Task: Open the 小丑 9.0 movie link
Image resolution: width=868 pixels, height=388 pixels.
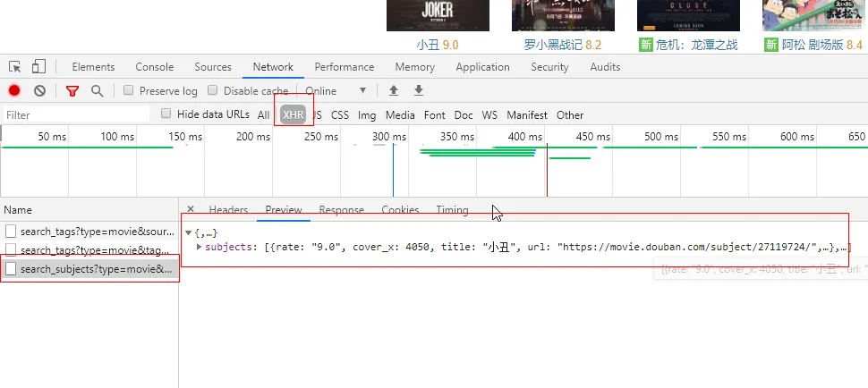Action: coord(437,44)
